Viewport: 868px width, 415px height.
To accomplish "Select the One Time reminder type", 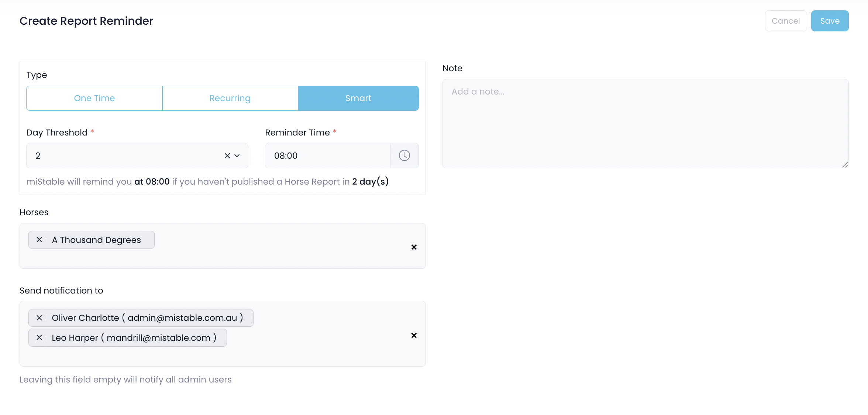I will point(94,98).
